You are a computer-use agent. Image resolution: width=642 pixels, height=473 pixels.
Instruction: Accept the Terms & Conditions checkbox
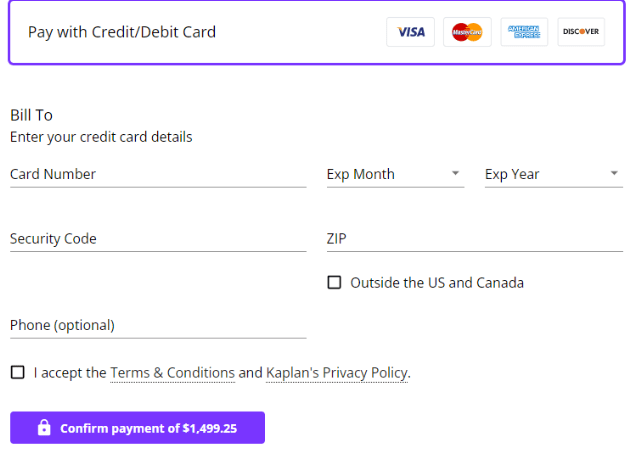coord(18,372)
